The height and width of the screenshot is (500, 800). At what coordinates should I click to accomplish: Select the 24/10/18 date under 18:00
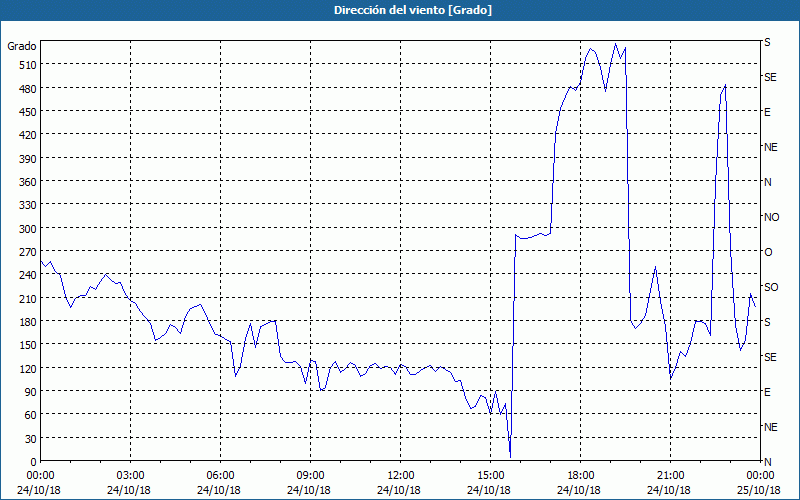click(x=579, y=490)
